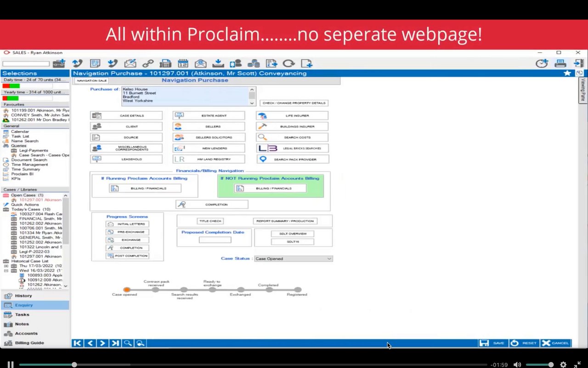Screen dimensions: 588x368
Task: Mute video with the speaker icon
Action: pyautogui.click(x=517, y=365)
